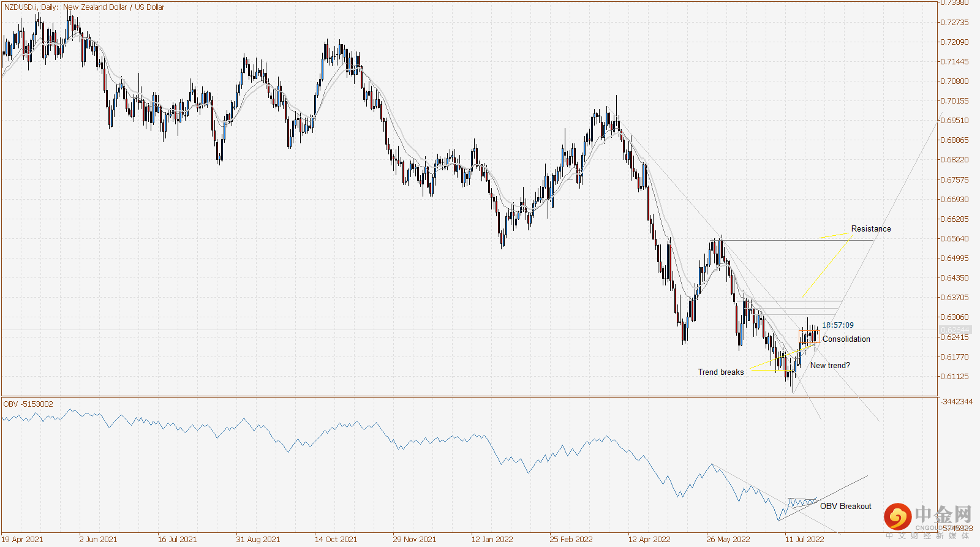Click the -3442344 OBV scale value
The height and width of the screenshot is (547, 980).
[956, 402]
